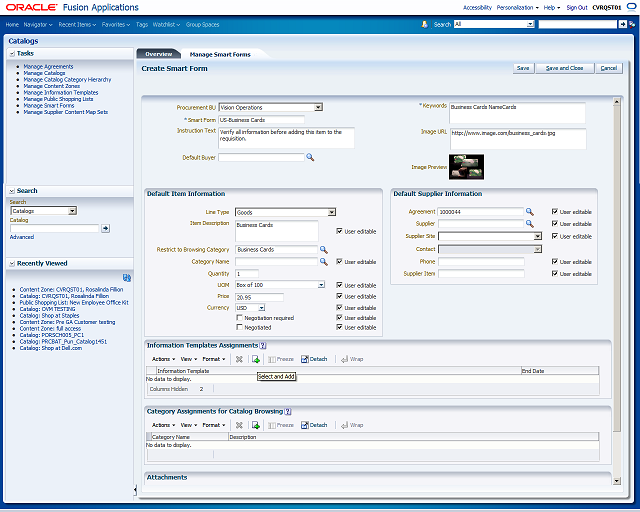640x512 pixels.
Task: Click into the Quantity input field
Action: coord(247,274)
